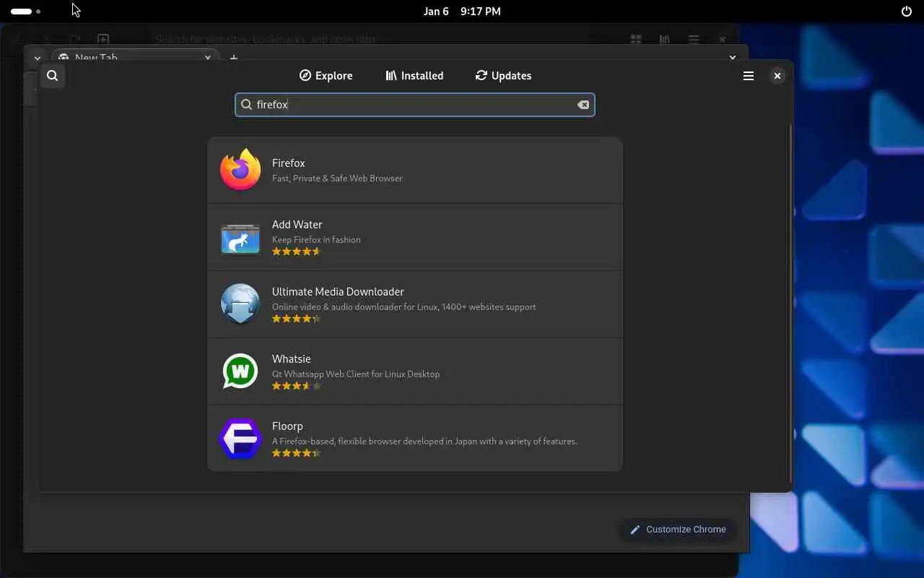
Task: Click Add Water star rating
Action: [296, 251]
